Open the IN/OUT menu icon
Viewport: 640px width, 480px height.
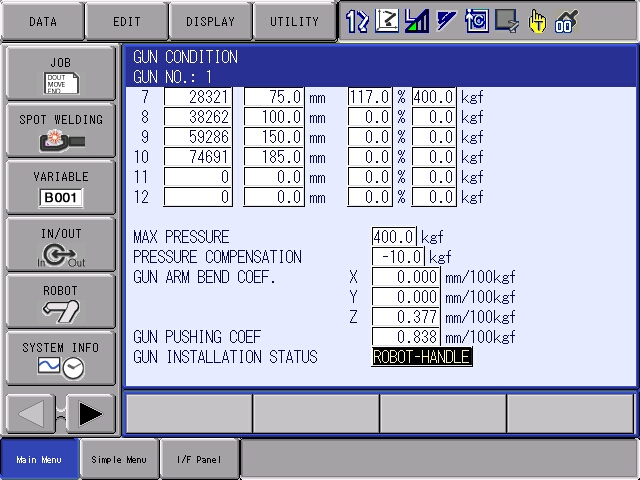pos(61,244)
